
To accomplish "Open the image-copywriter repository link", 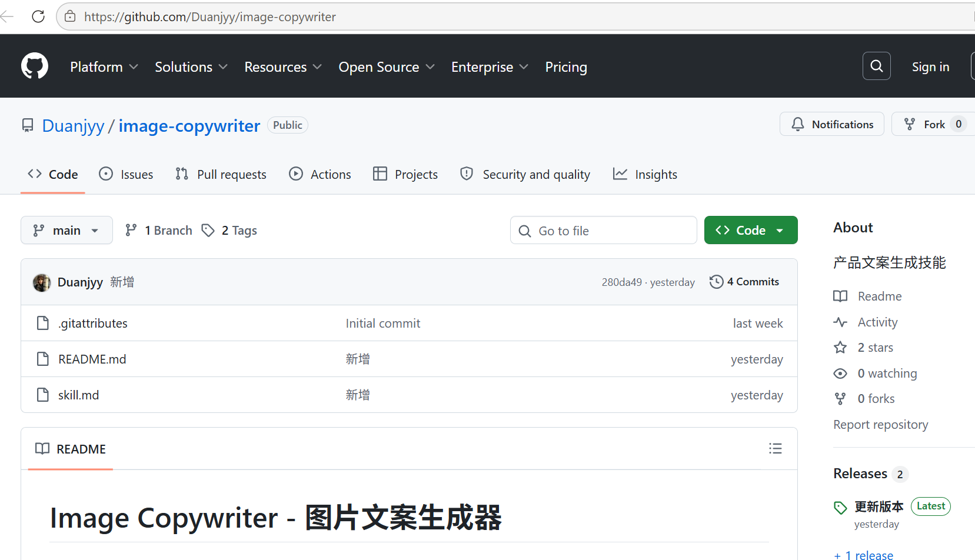I will click(189, 125).
